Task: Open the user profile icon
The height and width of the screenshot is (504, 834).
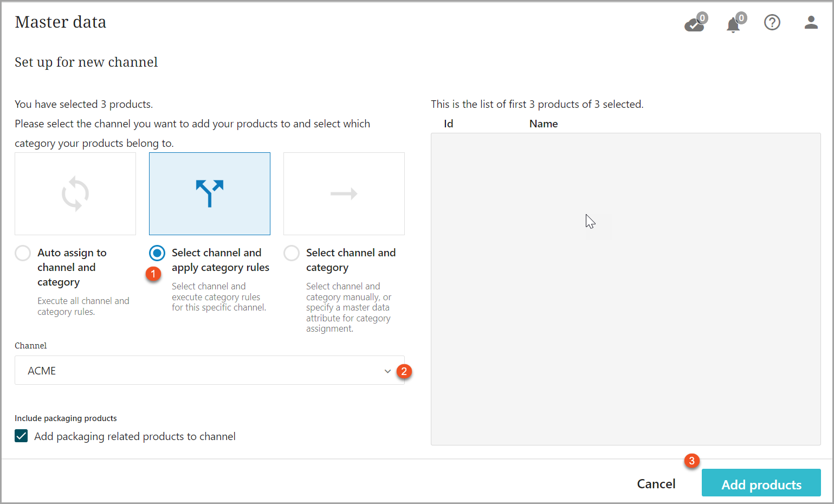Action: [x=811, y=22]
